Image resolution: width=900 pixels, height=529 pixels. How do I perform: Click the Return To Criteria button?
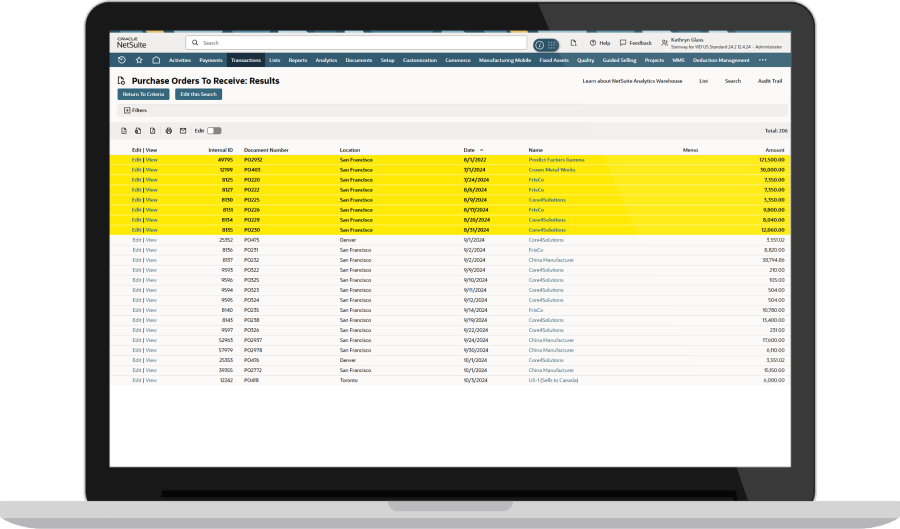(x=143, y=94)
